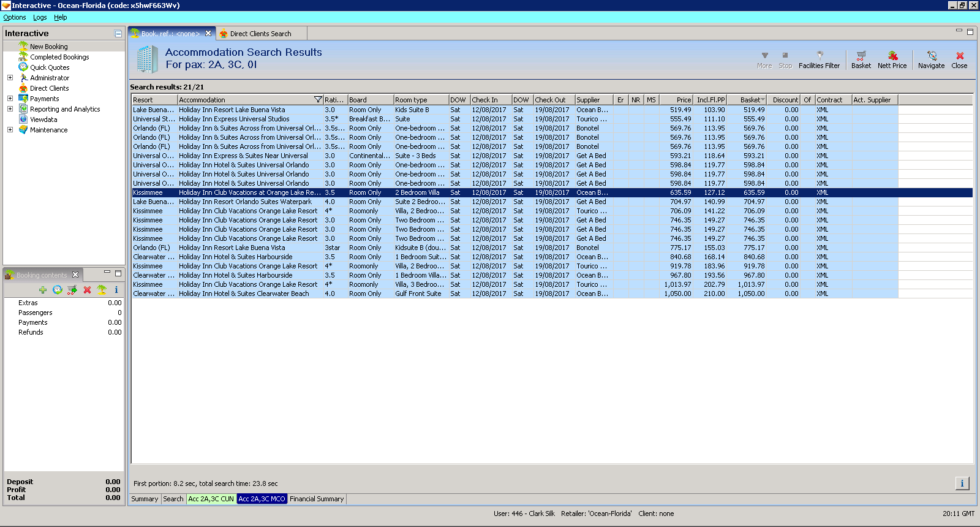Viewport: 980px width, 527px height.
Task: Minimize the Booking contents panel
Action: (107, 272)
